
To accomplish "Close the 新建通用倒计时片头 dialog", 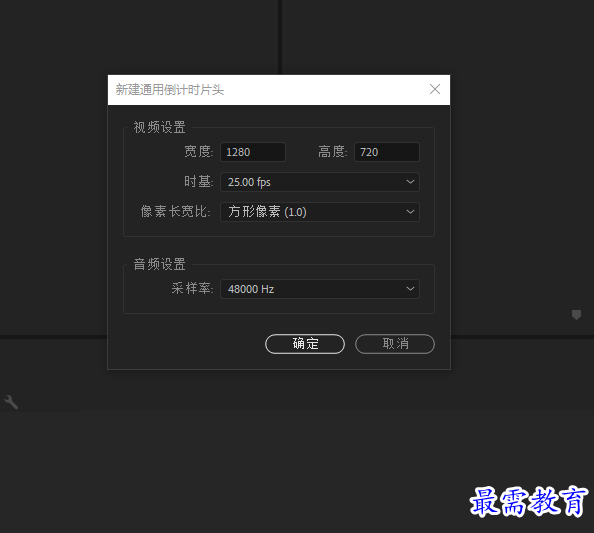I will click(x=435, y=89).
